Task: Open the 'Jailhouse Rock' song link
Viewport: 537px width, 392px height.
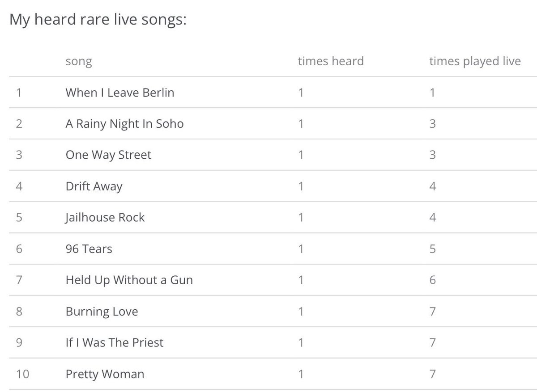Action: click(105, 218)
